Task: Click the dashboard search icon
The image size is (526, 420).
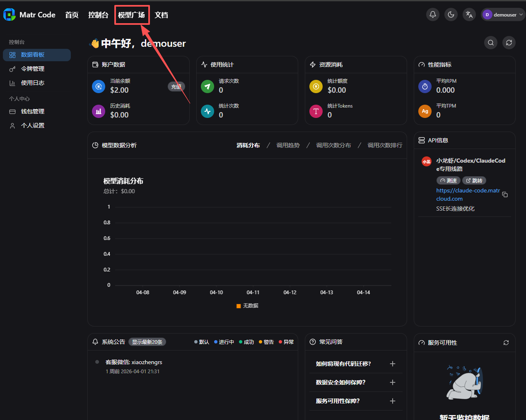Action: tap(491, 43)
